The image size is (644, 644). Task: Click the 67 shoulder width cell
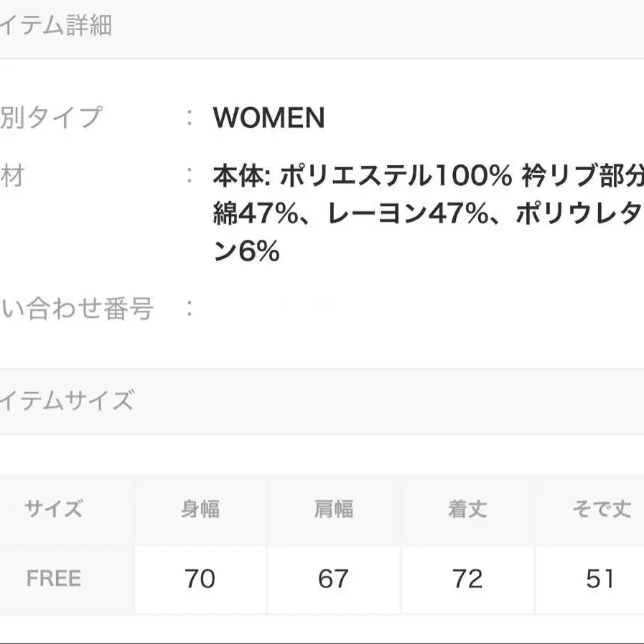333,578
